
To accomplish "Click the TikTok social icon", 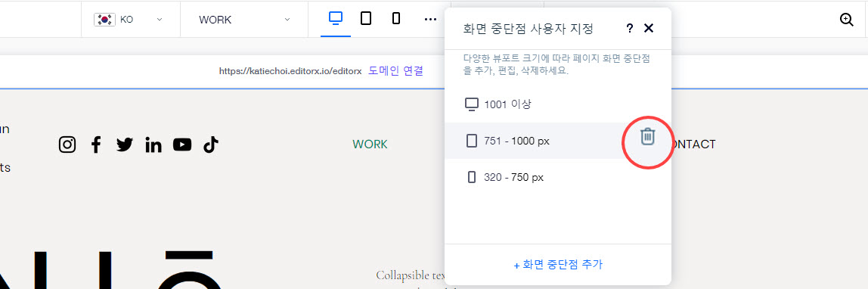I will (x=210, y=144).
